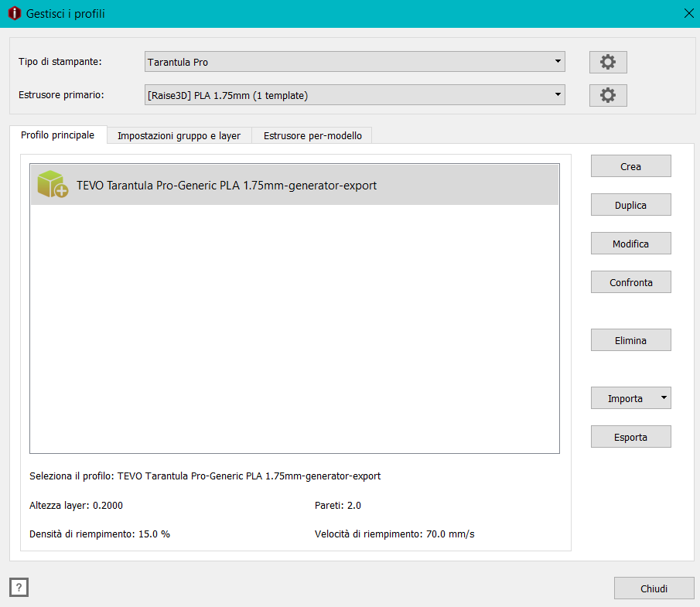Open printer type settings gear icon
Image resolution: width=700 pixels, height=607 pixels.
coord(608,62)
